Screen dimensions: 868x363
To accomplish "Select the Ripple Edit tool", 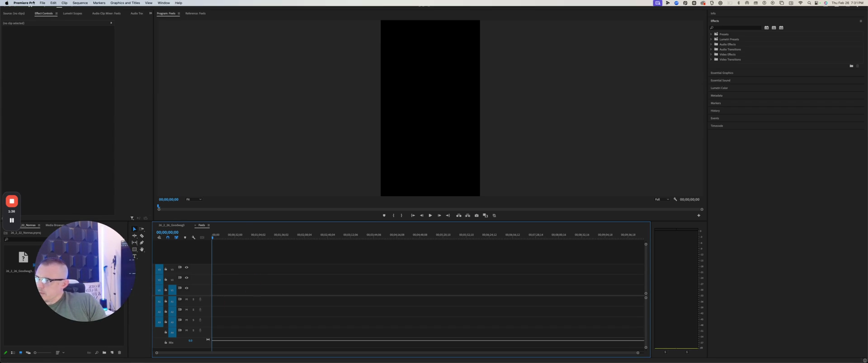I will (134, 236).
